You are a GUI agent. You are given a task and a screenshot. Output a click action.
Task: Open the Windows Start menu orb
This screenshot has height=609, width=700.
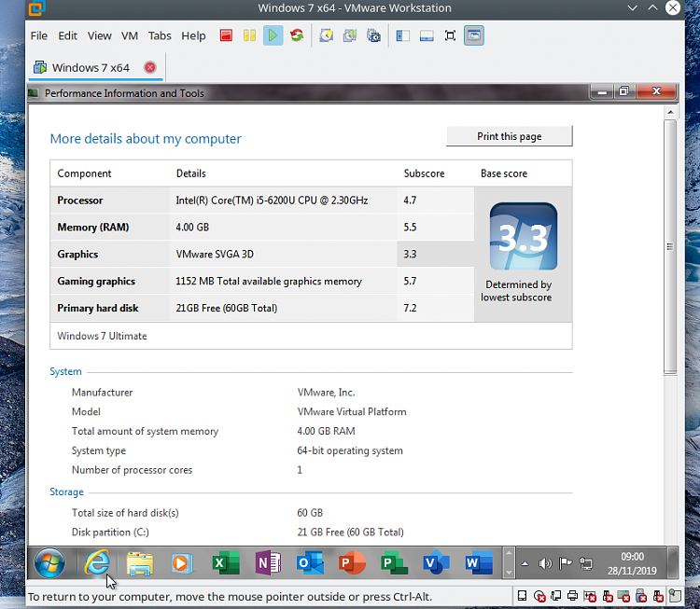49,563
